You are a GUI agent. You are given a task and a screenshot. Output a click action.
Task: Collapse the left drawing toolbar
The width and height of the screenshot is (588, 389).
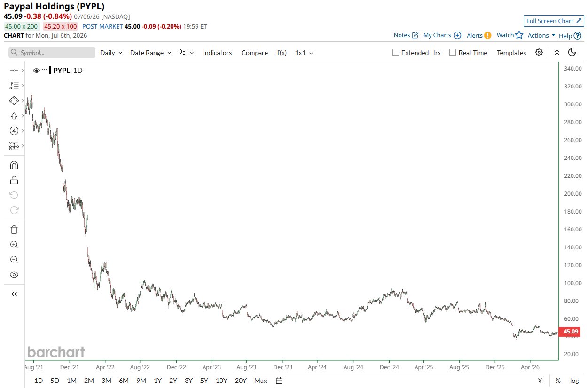point(14,294)
